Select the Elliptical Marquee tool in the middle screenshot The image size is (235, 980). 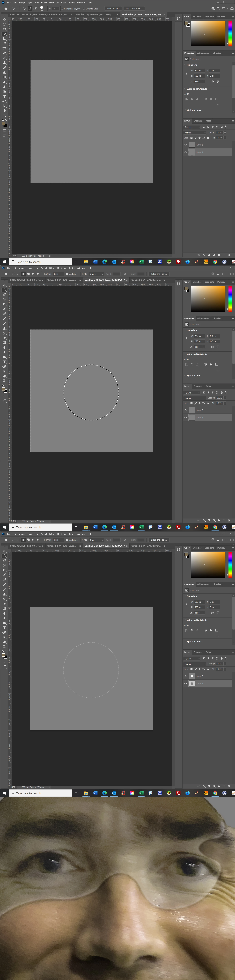pos(5,290)
